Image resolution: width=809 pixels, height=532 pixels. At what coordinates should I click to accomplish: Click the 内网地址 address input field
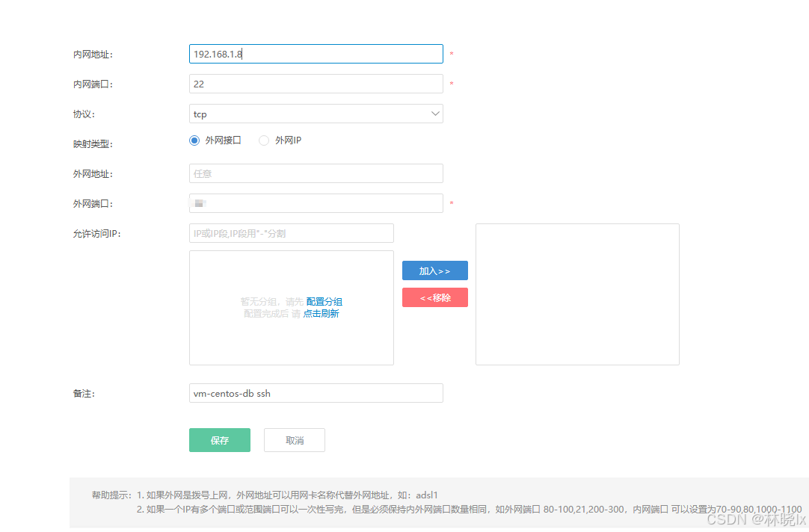(316, 53)
